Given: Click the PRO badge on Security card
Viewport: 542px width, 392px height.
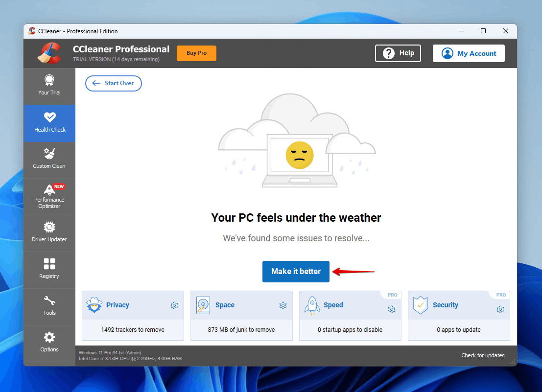Looking at the screenshot, I should tap(501, 295).
